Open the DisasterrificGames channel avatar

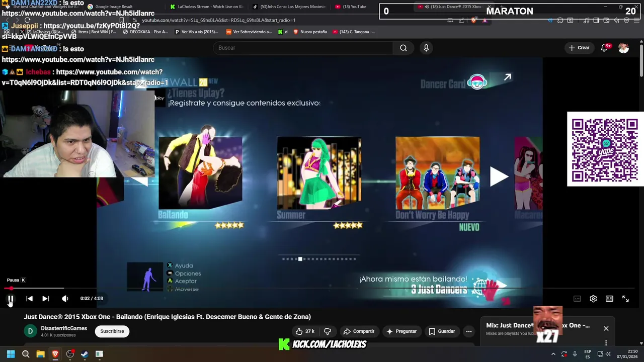[30, 331]
